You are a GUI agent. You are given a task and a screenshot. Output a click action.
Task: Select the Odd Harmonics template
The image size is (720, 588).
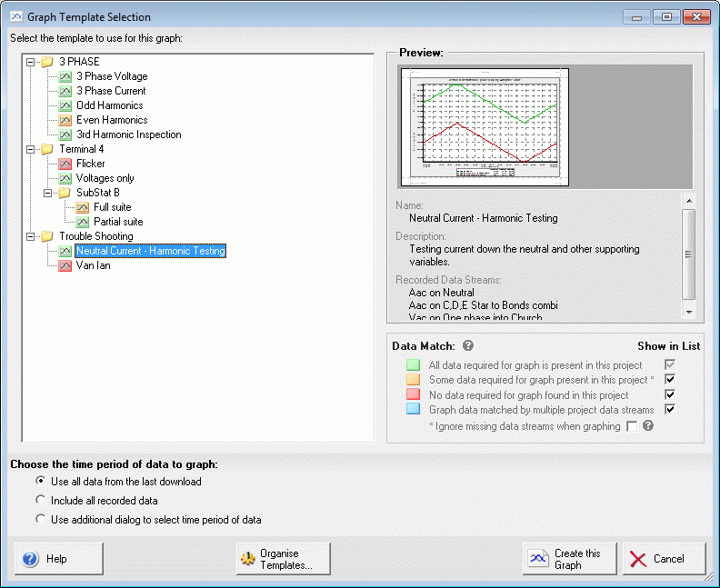pos(109,105)
